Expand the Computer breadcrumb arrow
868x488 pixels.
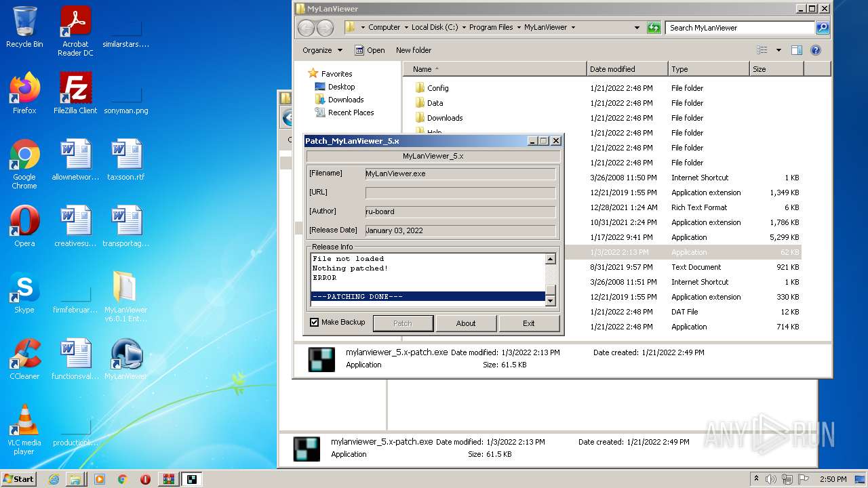[x=406, y=28]
